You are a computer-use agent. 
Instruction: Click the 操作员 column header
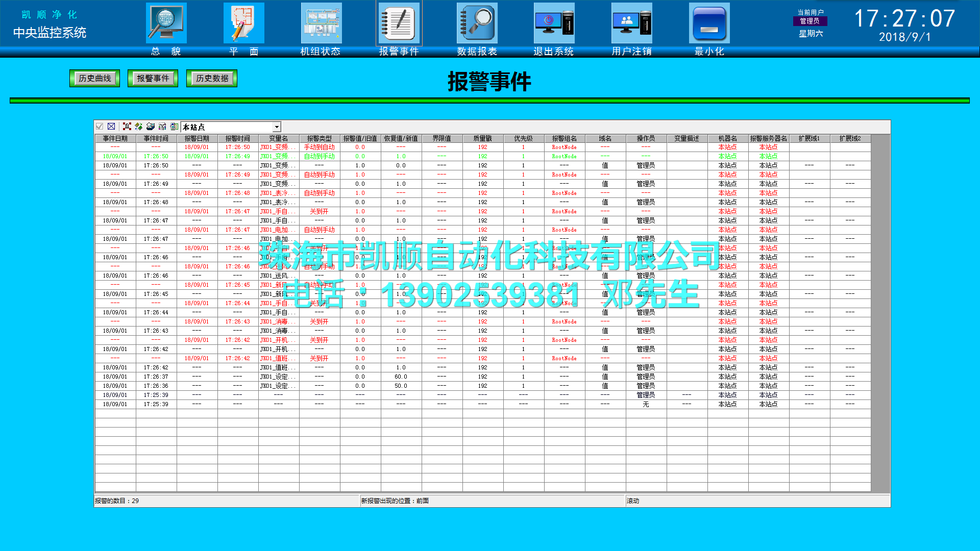(x=646, y=138)
